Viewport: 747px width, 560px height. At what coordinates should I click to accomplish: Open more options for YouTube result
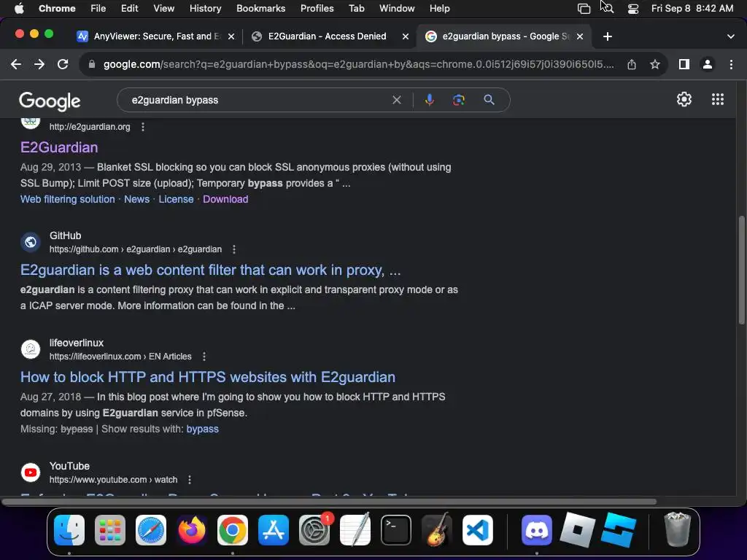click(x=190, y=480)
